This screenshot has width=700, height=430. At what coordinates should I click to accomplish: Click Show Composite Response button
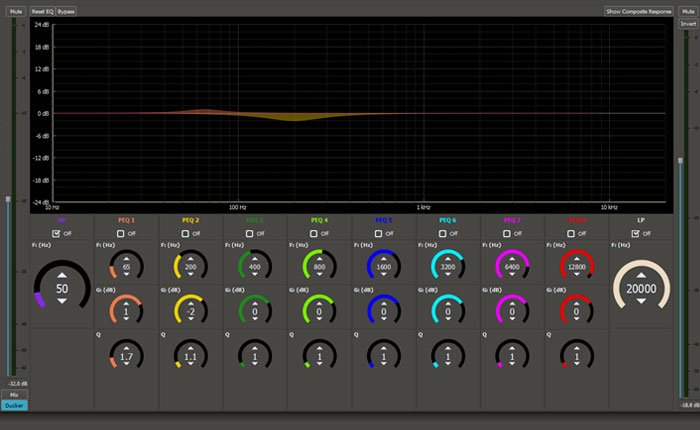point(639,11)
